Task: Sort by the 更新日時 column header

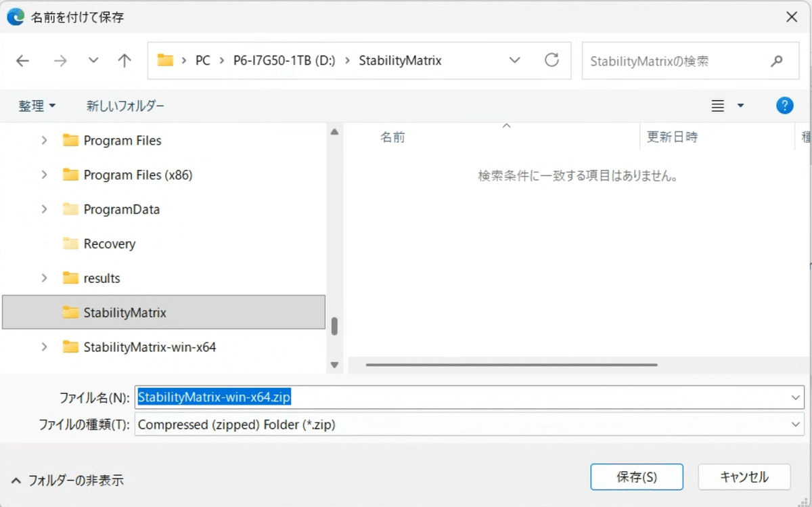Action: (672, 137)
